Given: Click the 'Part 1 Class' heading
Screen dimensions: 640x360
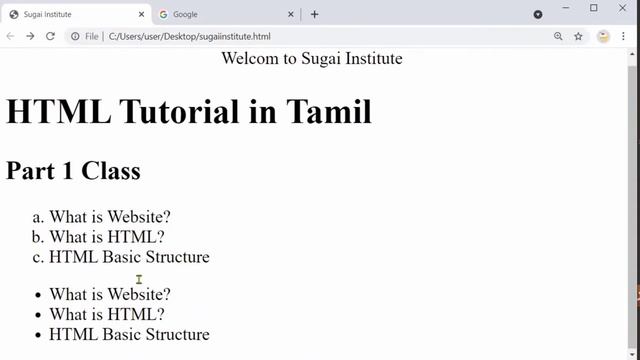Looking at the screenshot, I should 73,171.
